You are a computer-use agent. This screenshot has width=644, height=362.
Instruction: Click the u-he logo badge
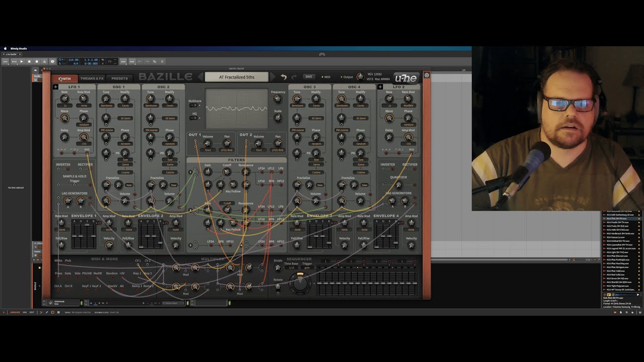tap(406, 78)
